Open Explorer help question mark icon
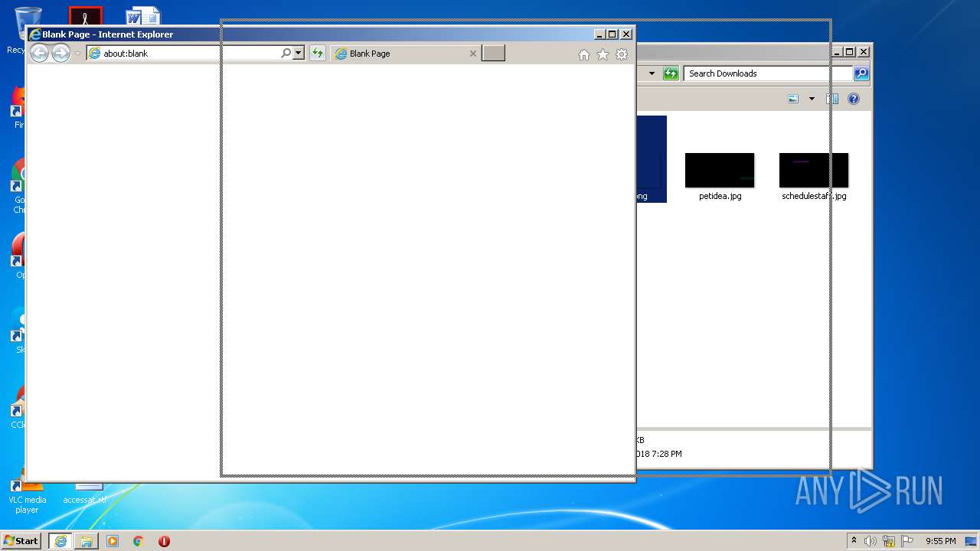The height and width of the screenshot is (551, 980). click(854, 99)
